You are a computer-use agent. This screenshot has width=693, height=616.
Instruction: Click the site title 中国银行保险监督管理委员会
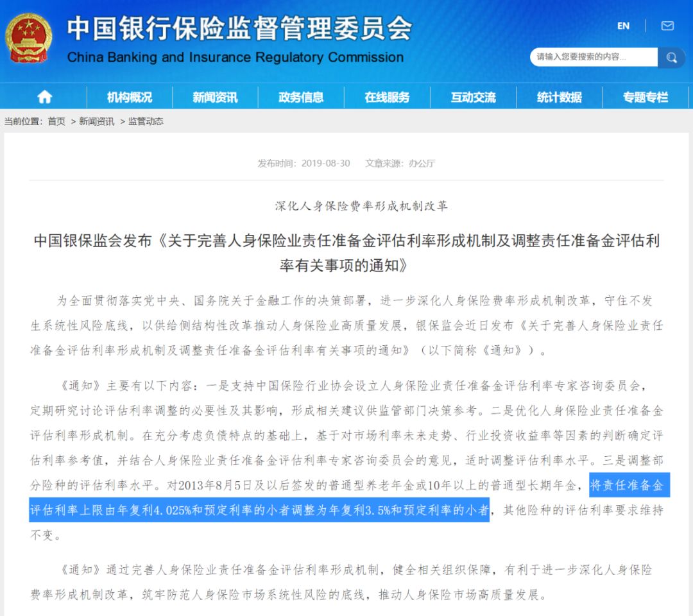(x=239, y=28)
